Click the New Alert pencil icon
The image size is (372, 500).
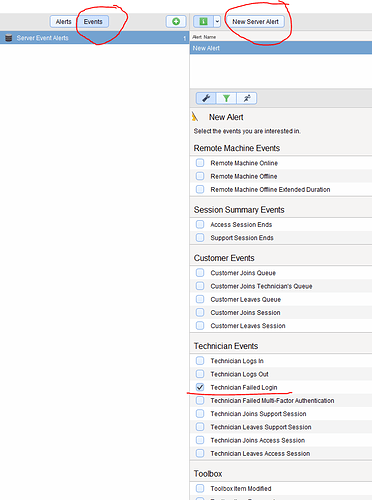click(x=195, y=117)
